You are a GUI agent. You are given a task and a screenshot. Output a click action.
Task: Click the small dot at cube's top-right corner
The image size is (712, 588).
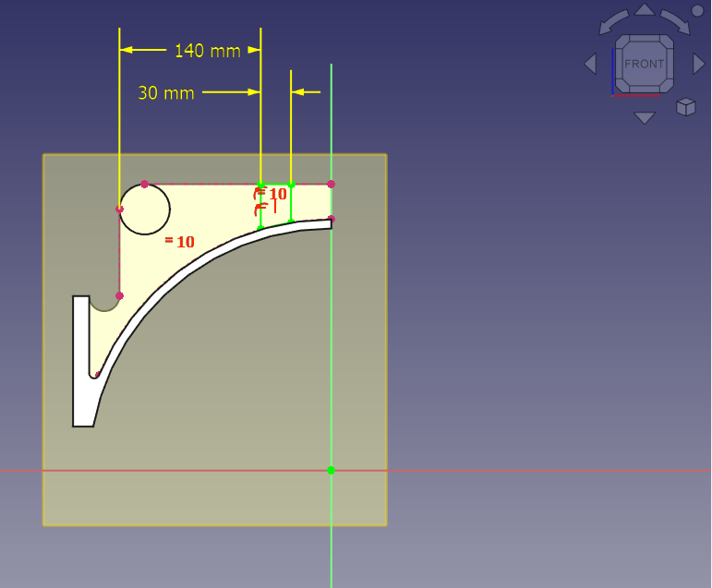(x=697, y=11)
